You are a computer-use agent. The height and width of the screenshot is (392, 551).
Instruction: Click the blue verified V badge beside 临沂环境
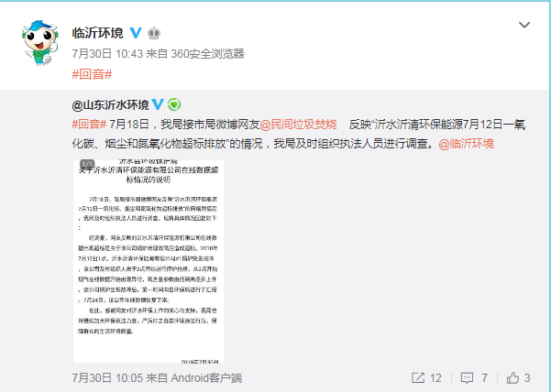click(136, 33)
